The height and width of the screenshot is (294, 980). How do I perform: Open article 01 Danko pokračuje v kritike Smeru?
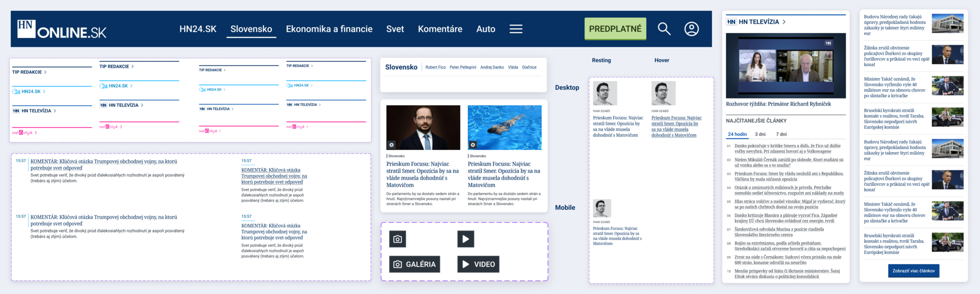[x=787, y=148]
